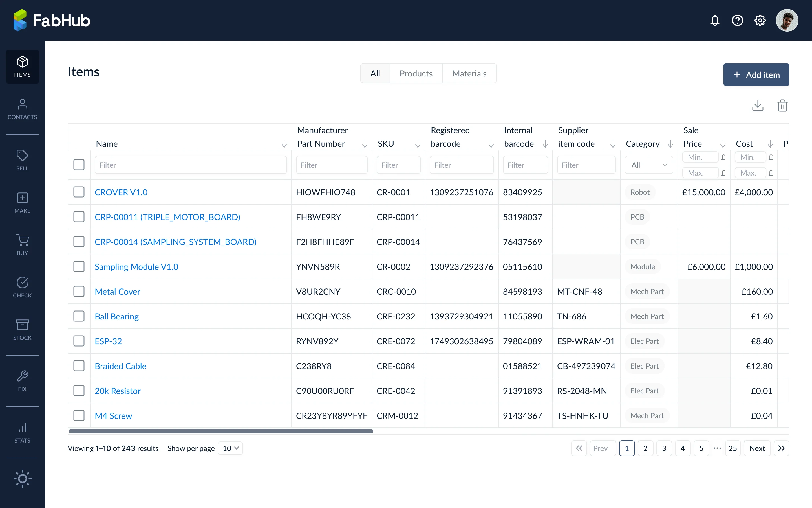Screen dimensions: 812x508
Task: Go to page 3
Action: 664,448
